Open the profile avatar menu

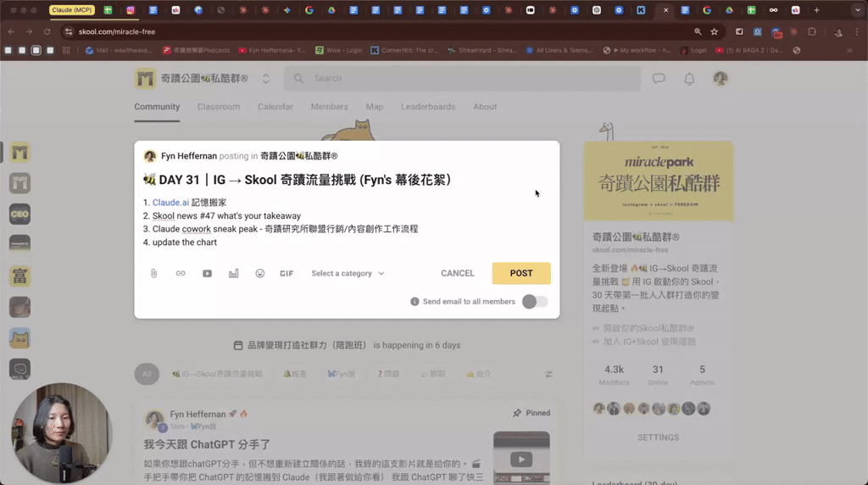pyautogui.click(x=721, y=79)
